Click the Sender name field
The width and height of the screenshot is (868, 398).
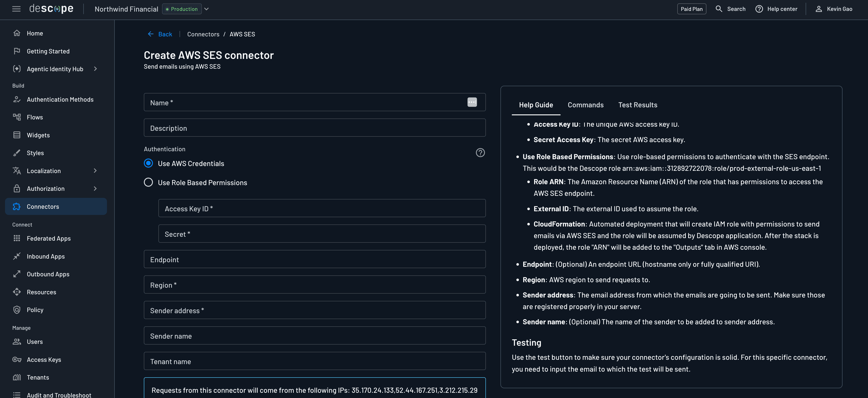(x=314, y=335)
